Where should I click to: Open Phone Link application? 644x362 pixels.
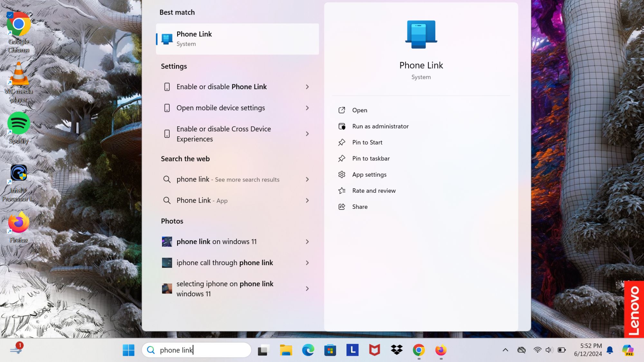(360, 110)
